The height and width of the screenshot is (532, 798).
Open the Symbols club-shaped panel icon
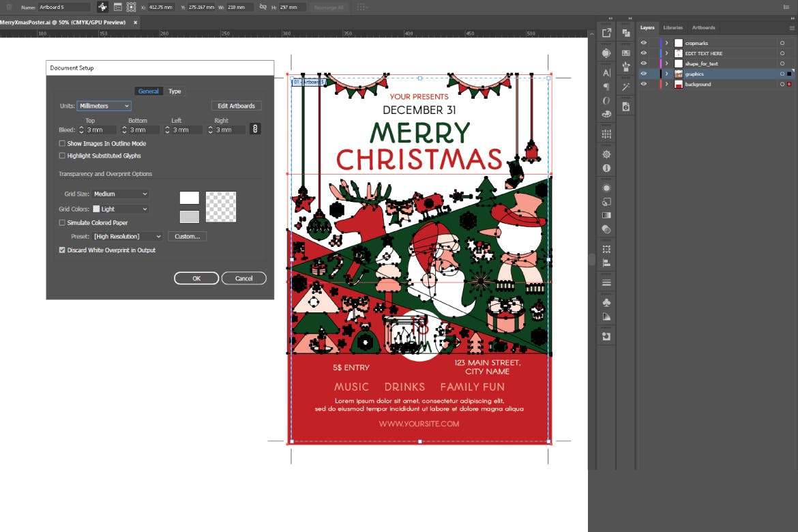point(606,302)
